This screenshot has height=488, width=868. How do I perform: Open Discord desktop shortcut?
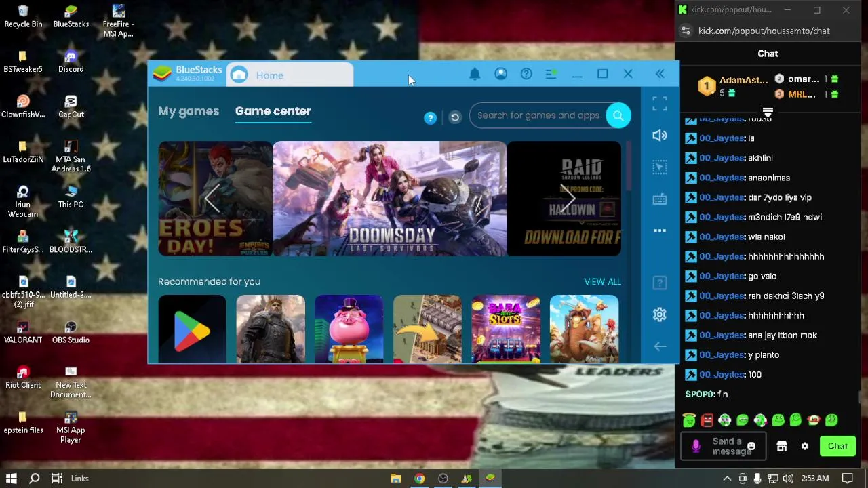[x=71, y=61]
